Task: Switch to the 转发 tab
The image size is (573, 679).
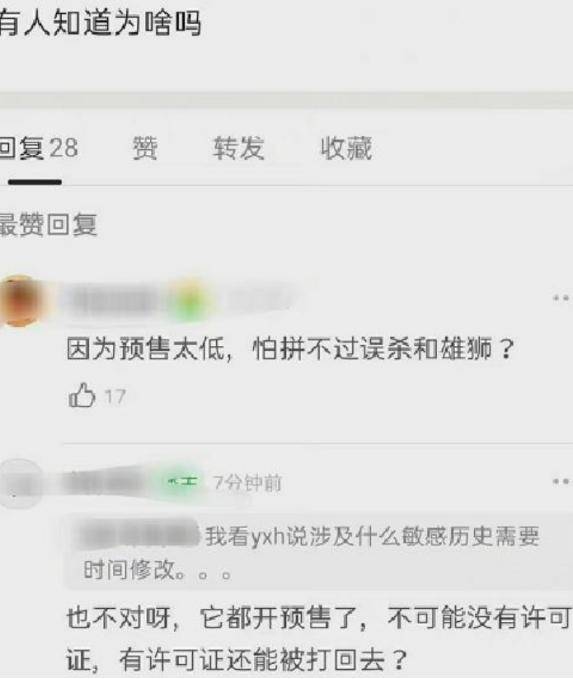Action: (x=239, y=148)
